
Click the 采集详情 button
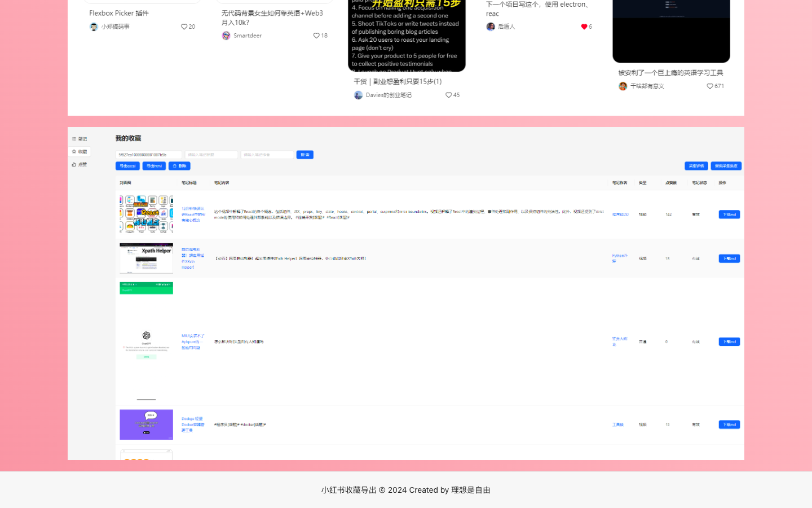click(x=696, y=165)
